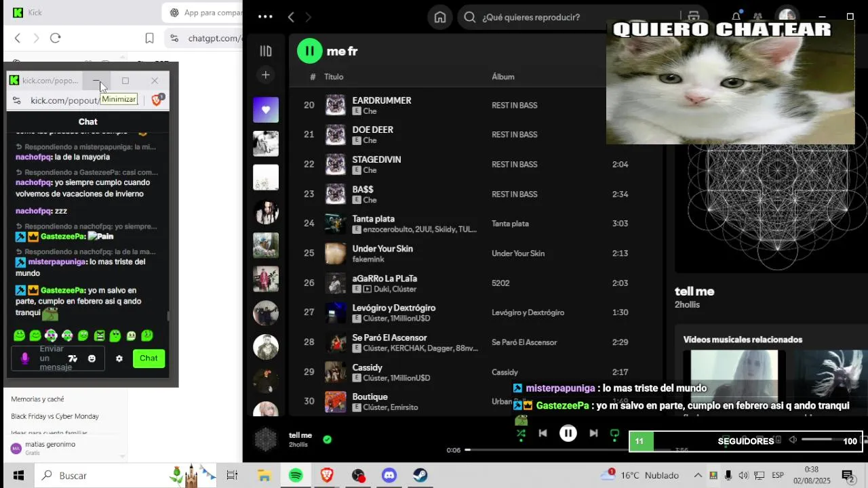Open Steam from the taskbar

tap(420, 476)
